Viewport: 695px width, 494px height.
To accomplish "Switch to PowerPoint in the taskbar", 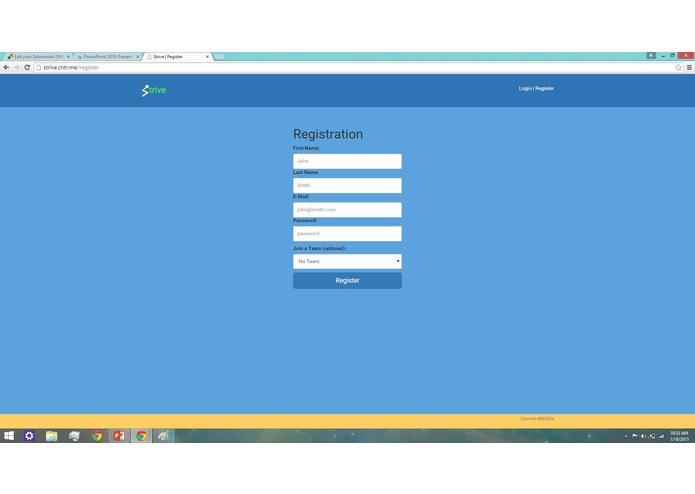I will [x=119, y=436].
